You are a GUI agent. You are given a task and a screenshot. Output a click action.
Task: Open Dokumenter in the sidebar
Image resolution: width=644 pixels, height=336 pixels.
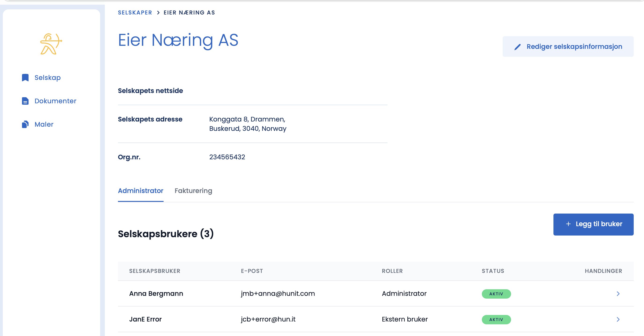pos(55,101)
